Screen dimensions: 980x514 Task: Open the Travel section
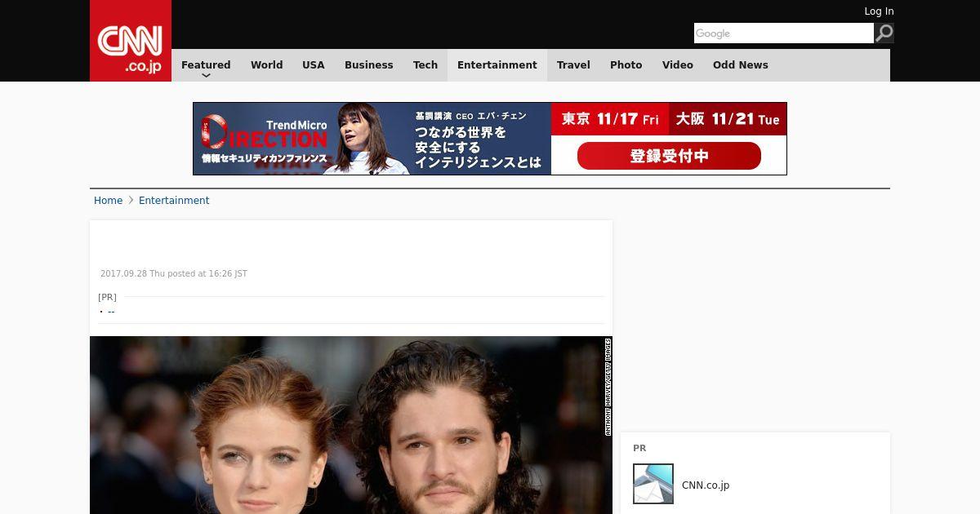tap(573, 65)
